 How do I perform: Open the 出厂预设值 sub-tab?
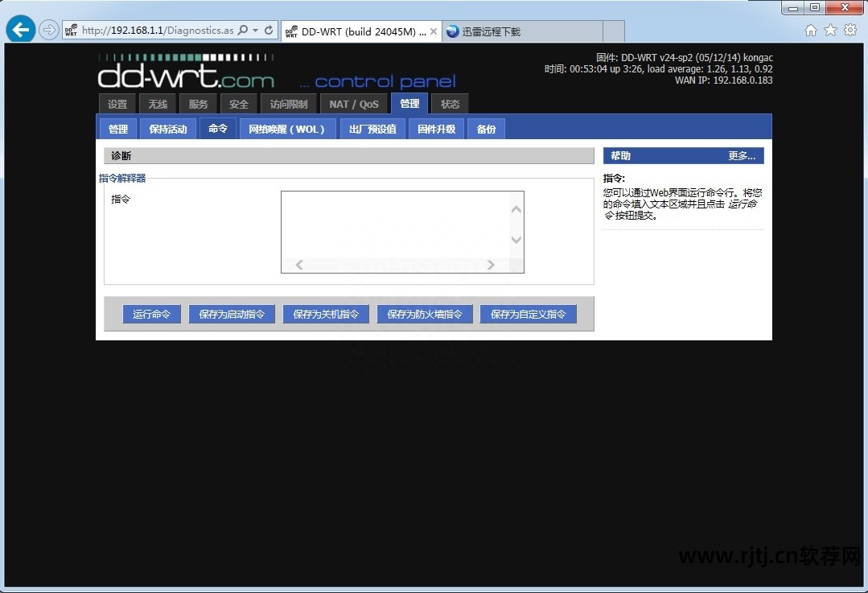[x=372, y=129]
